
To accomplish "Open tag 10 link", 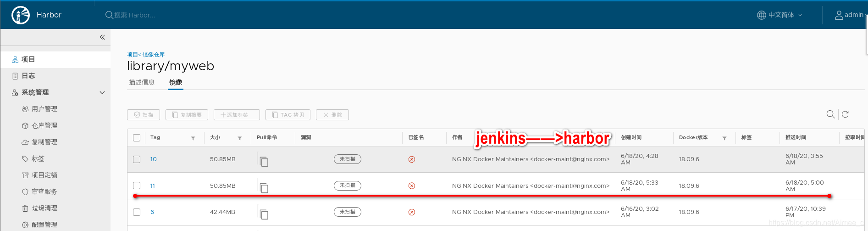I will click(154, 159).
